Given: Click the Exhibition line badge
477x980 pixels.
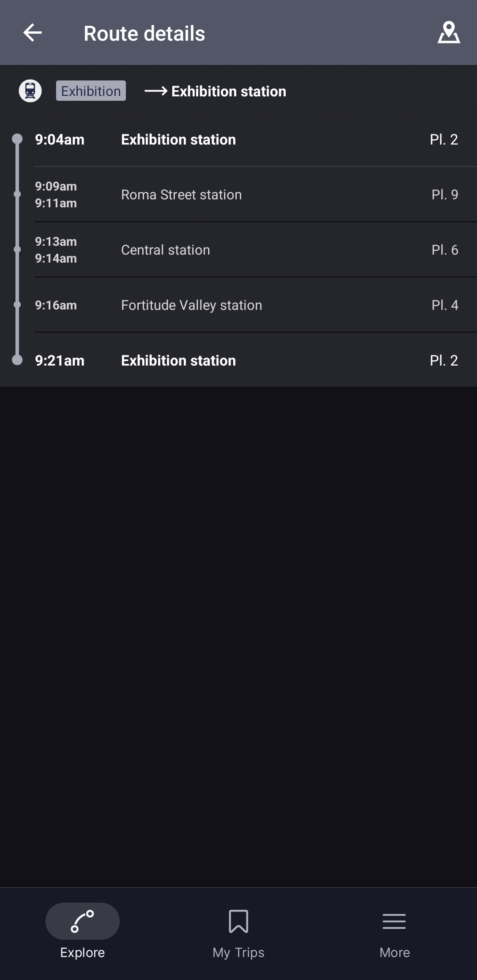Looking at the screenshot, I should click(x=91, y=91).
